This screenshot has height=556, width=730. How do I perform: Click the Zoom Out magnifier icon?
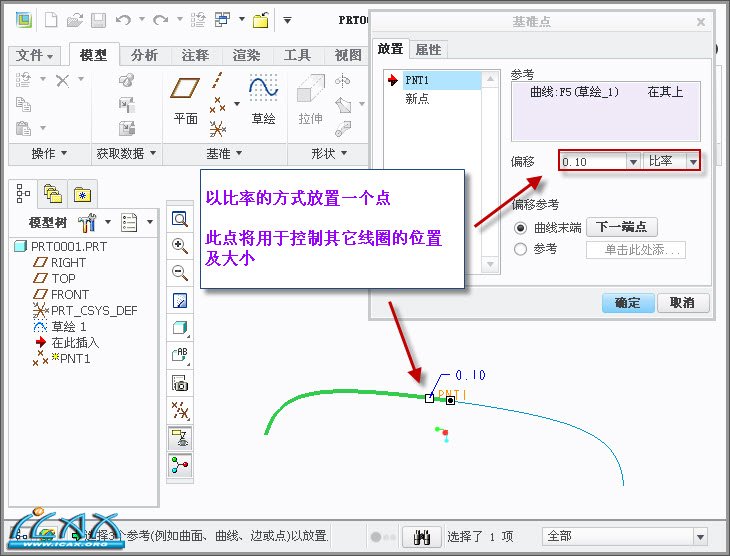(x=180, y=272)
